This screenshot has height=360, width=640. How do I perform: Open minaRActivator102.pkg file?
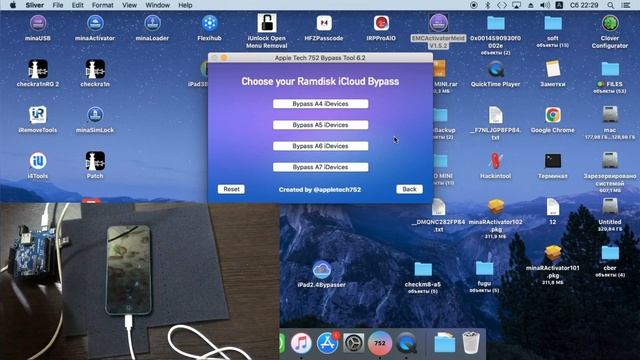pyautogui.click(x=496, y=207)
